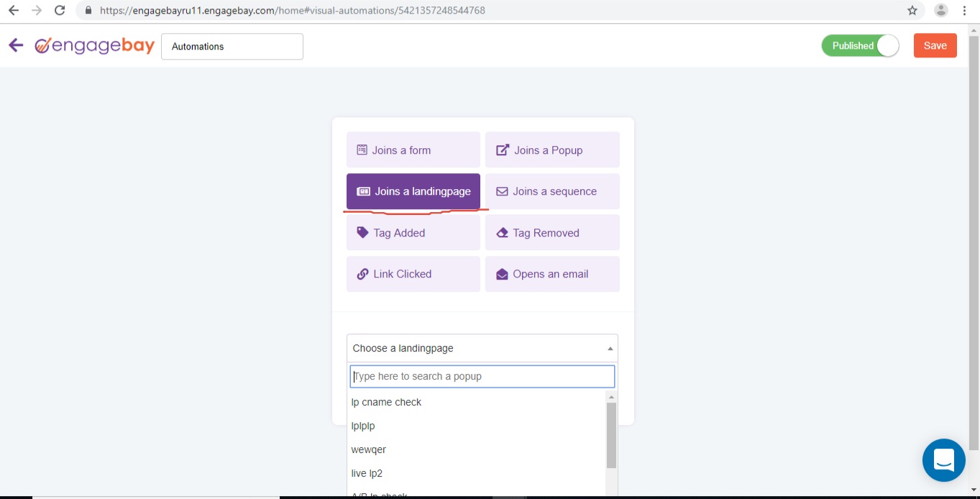Select 'lp cname check' from the list
The width and height of the screenshot is (980, 499).
pyautogui.click(x=386, y=403)
